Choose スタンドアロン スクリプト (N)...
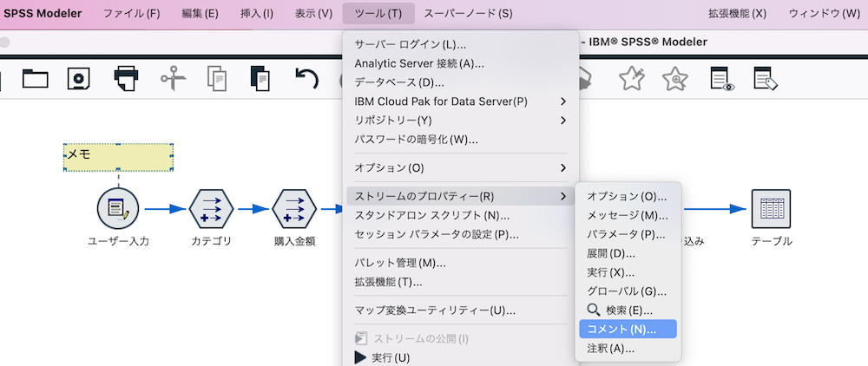This screenshot has height=366, width=868. 461,216
